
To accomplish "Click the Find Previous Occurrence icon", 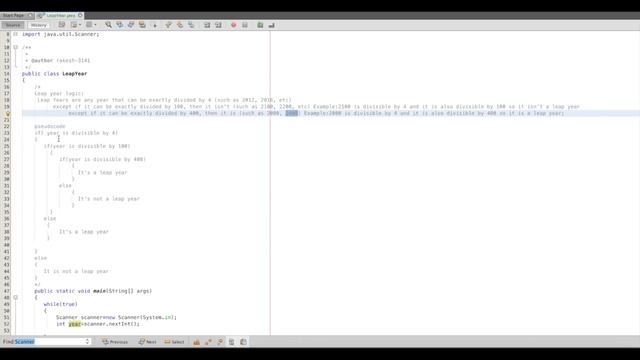I will pyautogui.click(x=119, y=25).
